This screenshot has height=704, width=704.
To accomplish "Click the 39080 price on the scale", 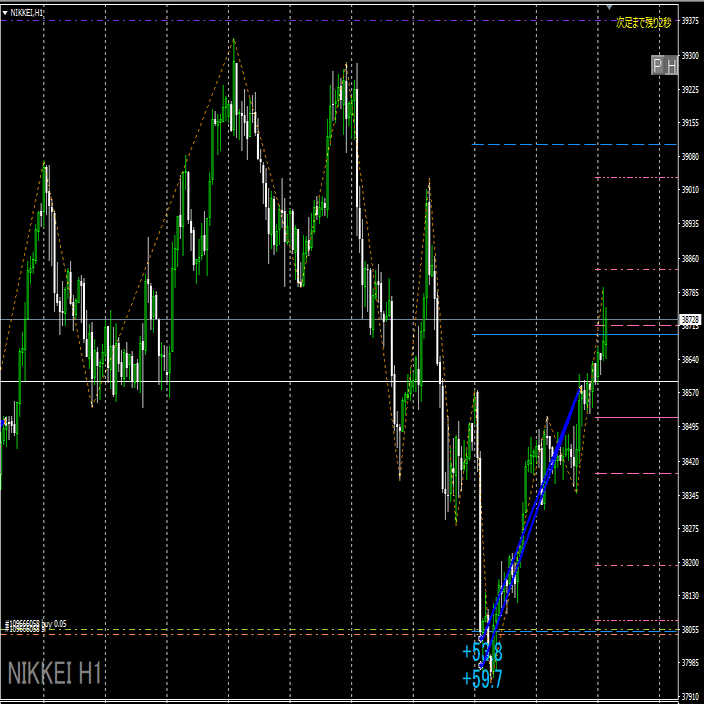I will (691, 156).
